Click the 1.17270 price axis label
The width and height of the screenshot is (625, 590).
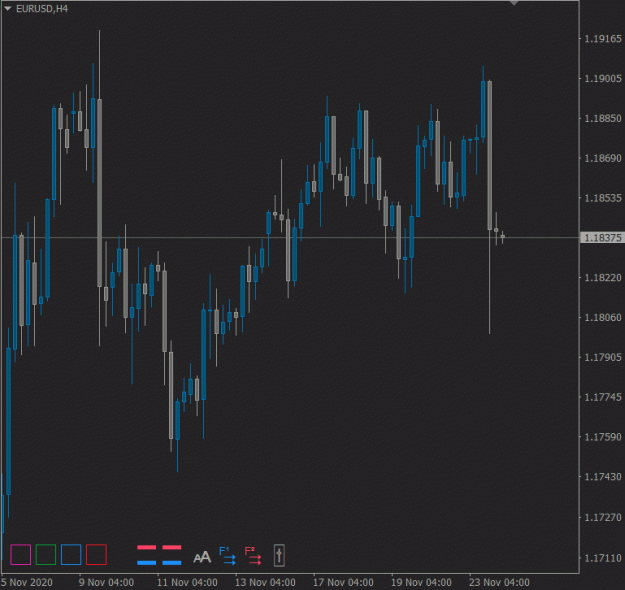(x=603, y=517)
